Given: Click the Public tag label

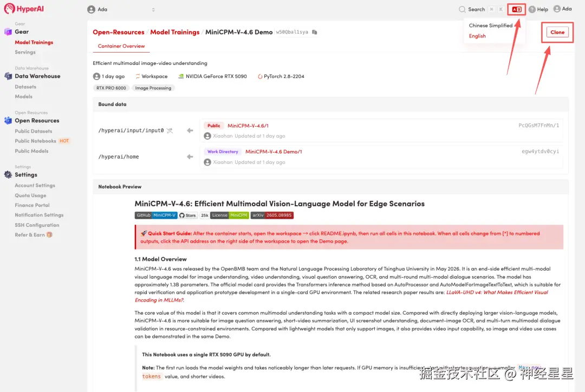Looking at the screenshot, I should pyautogui.click(x=214, y=126).
